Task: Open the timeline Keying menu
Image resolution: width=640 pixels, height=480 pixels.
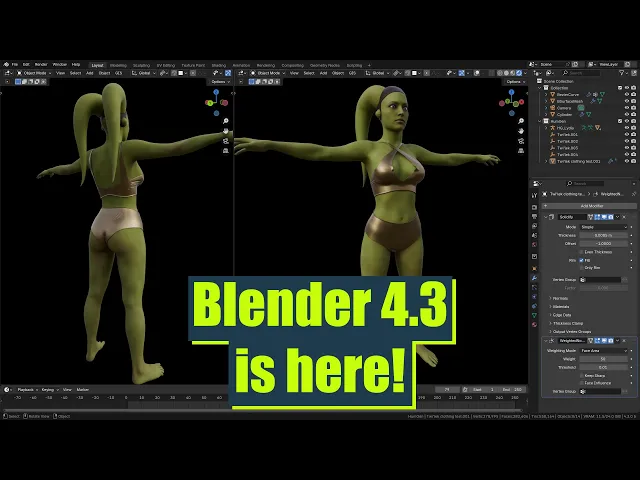Action: tap(49, 390)
